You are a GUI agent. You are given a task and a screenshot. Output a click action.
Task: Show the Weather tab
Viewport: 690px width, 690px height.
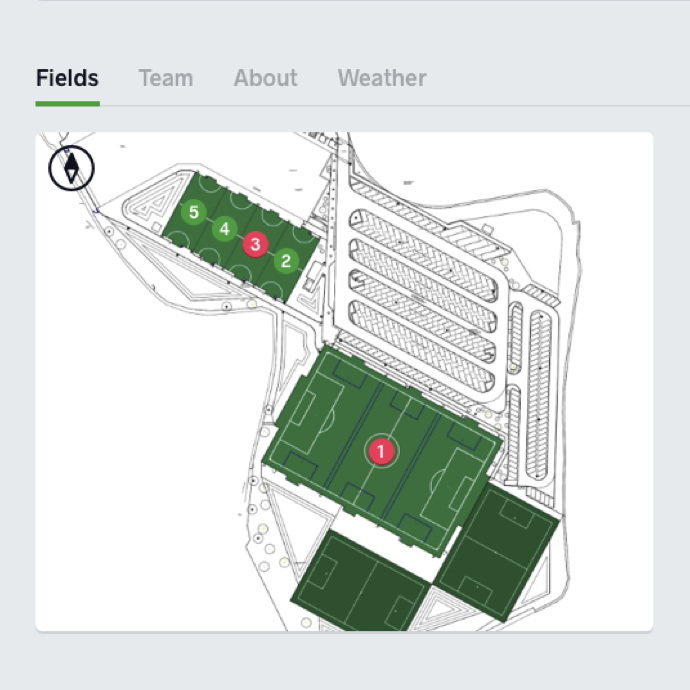pos(382,78)
